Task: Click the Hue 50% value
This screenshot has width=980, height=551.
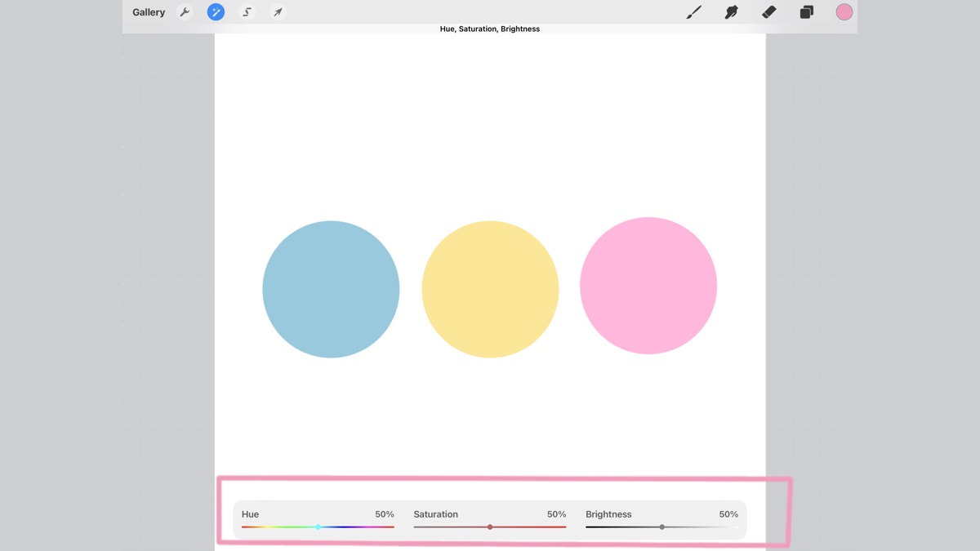Action: point(385,514)
